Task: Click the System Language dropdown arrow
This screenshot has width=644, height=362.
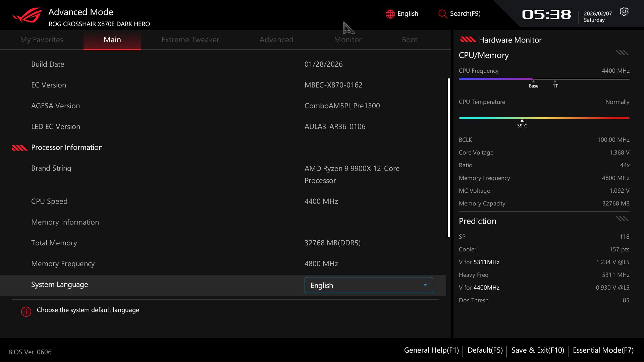Action: pos(425,285)
